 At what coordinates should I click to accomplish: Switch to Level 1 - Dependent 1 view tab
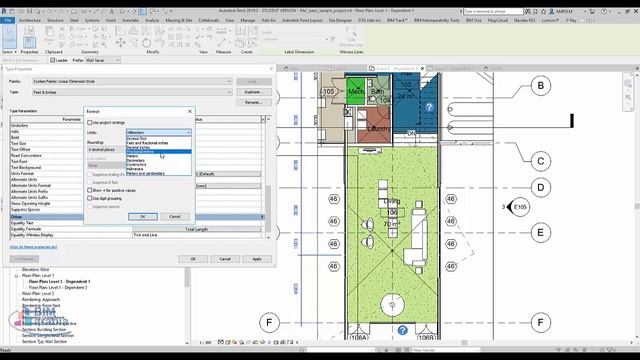coord(397,68)
